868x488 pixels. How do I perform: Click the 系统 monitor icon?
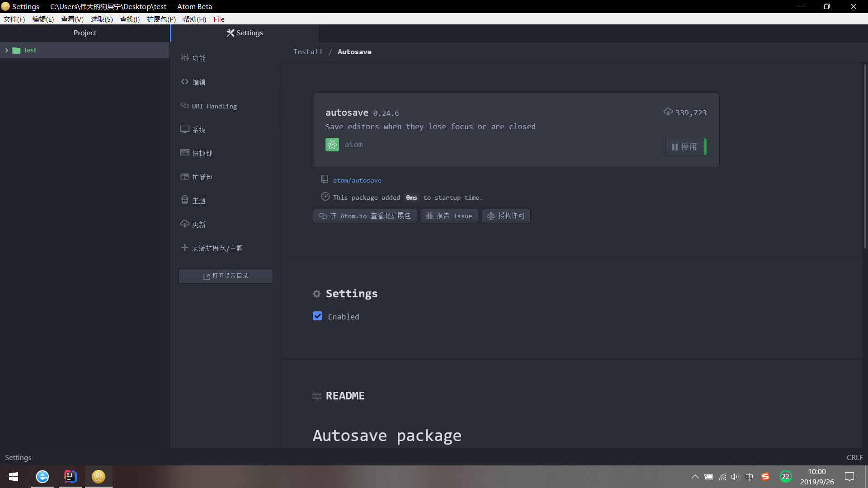[184, 129]
